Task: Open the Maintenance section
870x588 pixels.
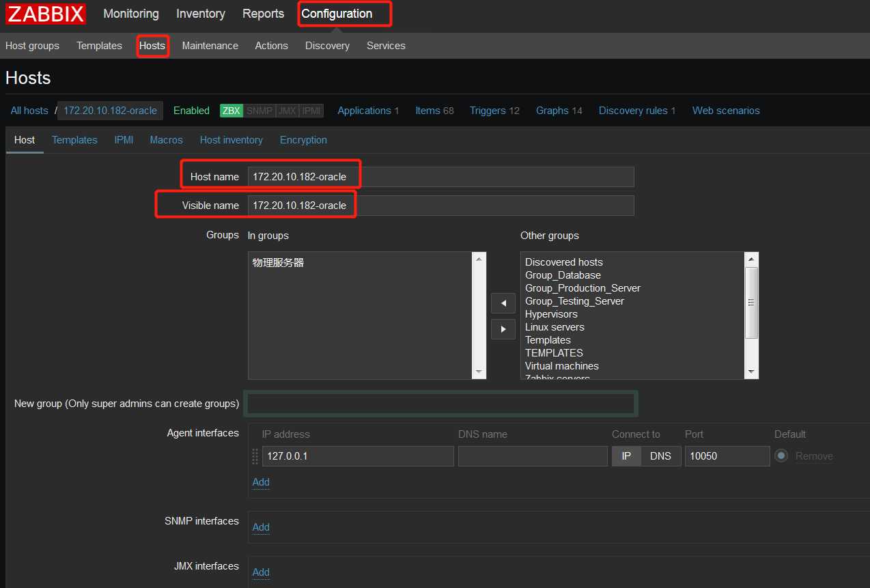Action: coord(210,46)
